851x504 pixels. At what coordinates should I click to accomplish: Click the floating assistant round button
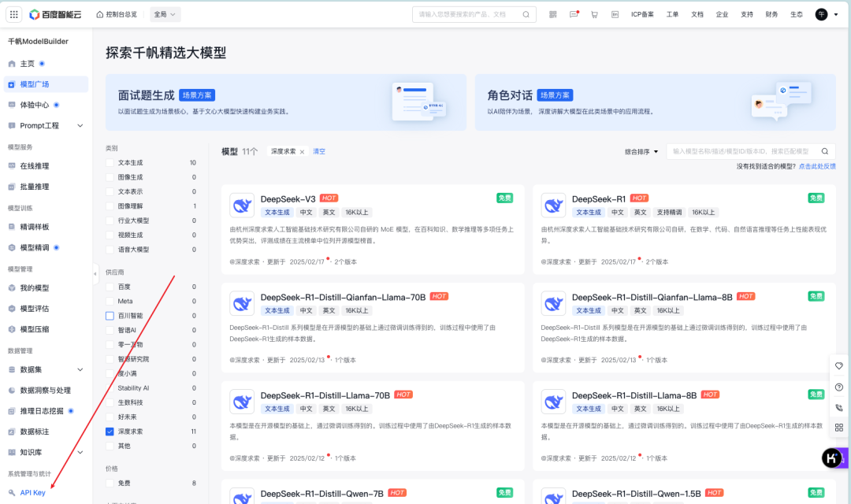[832, 458]
